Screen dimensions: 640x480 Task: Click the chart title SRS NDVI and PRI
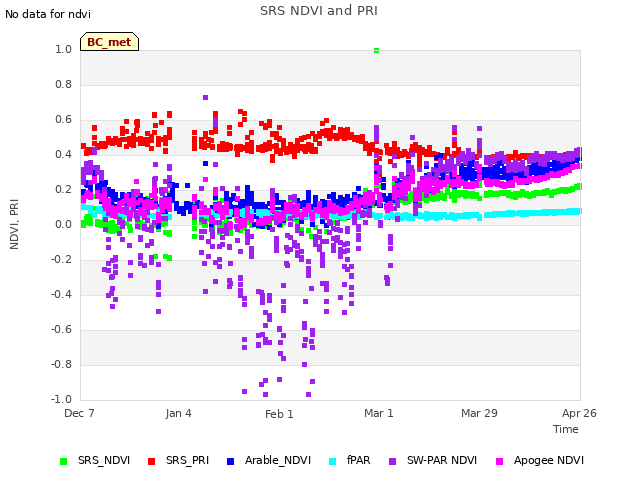pos(319,11)
